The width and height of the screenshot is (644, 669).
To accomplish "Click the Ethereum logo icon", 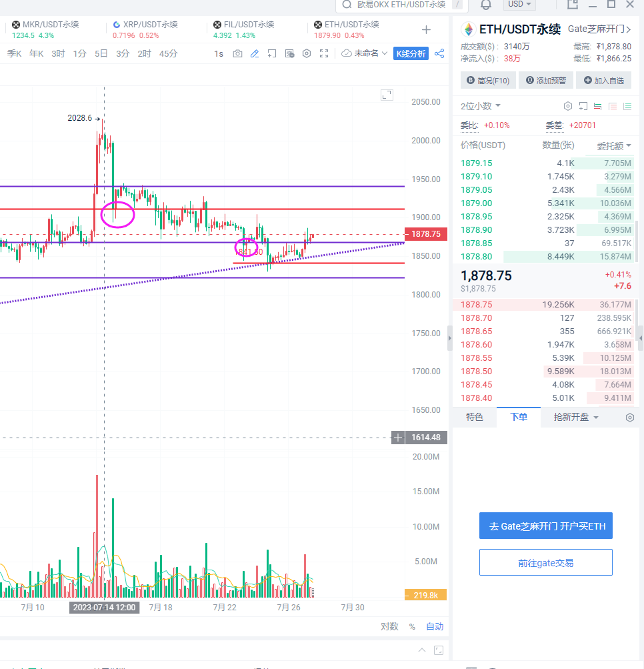I will (468, 29).
